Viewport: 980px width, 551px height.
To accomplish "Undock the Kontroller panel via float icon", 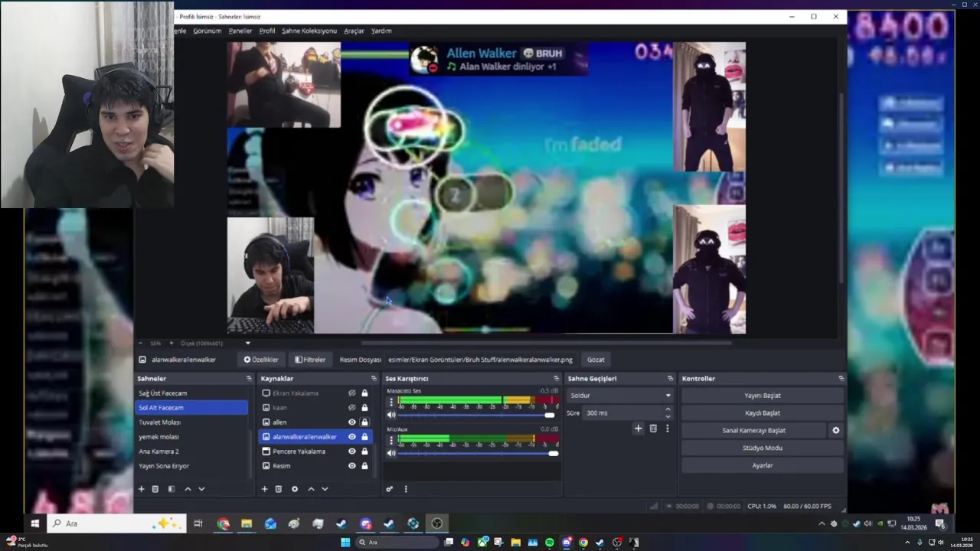I will (x=841, y=379).
